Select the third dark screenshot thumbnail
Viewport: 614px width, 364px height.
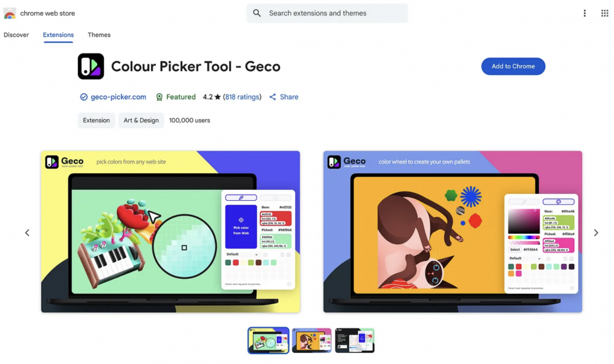[355, 341]
